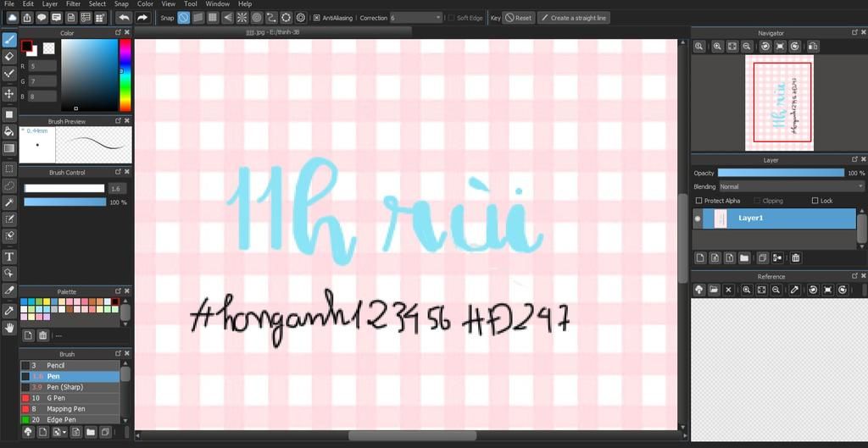868x448 pixels.
Task: Select the Pencil brush
Action: tap(70, 366)
